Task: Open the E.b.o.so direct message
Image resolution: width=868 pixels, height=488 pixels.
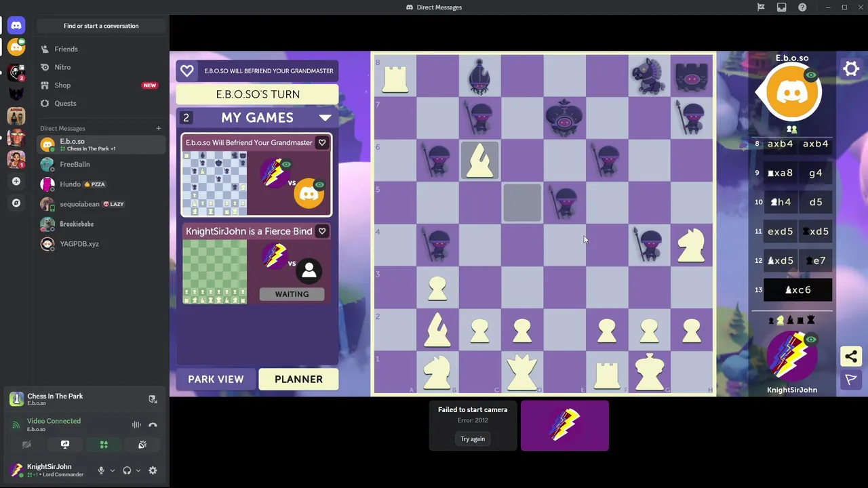Action: pyautogui.click(x=101, y=144)
